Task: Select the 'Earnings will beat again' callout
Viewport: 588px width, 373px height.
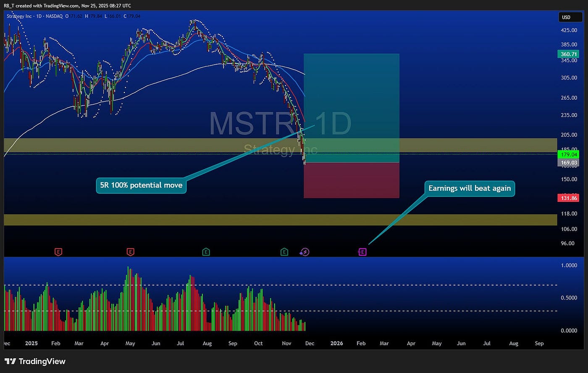Action: pos(470,188)
